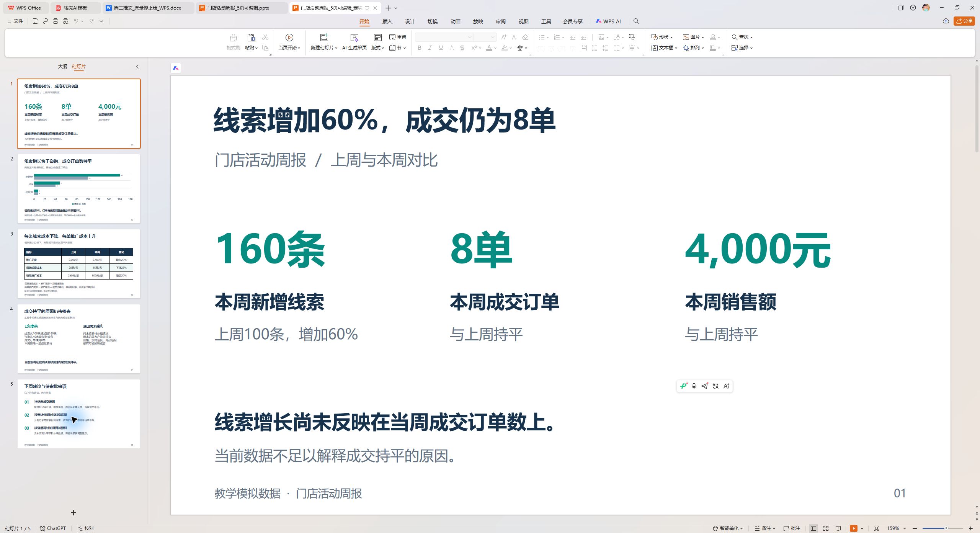This screenshot has height=533, width=980.
Task: Open AI 生成单页 tool
Action: (x=354, y=42)
